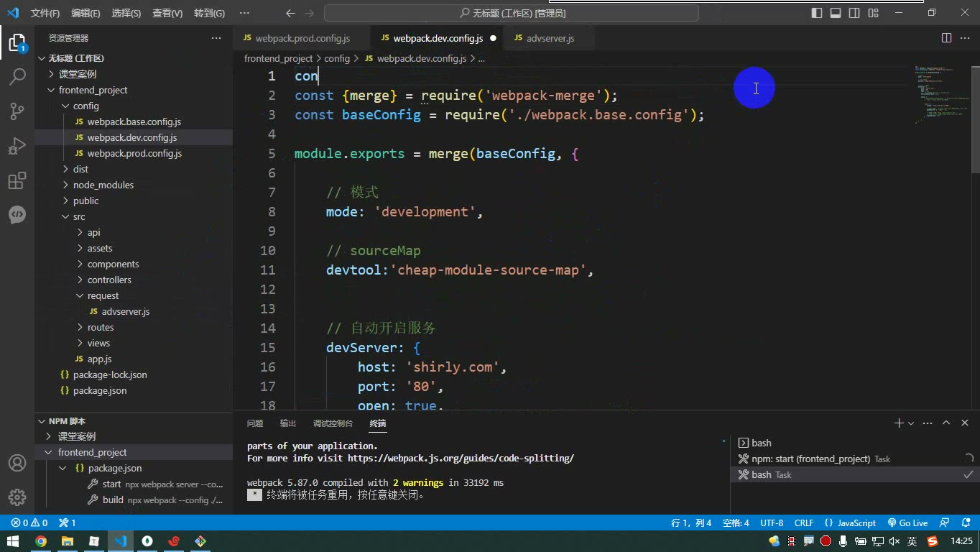980x552 pixels.
Task: Open the Manage settings gear
Action: click(17, 497)
